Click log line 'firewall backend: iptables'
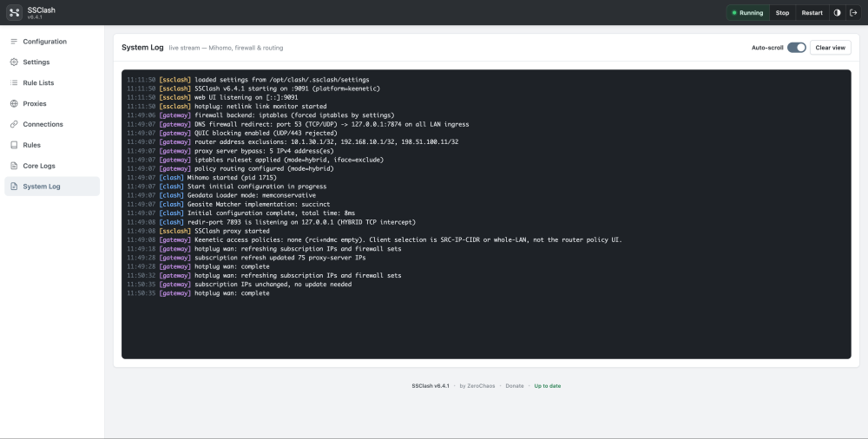 pos(260,115)
